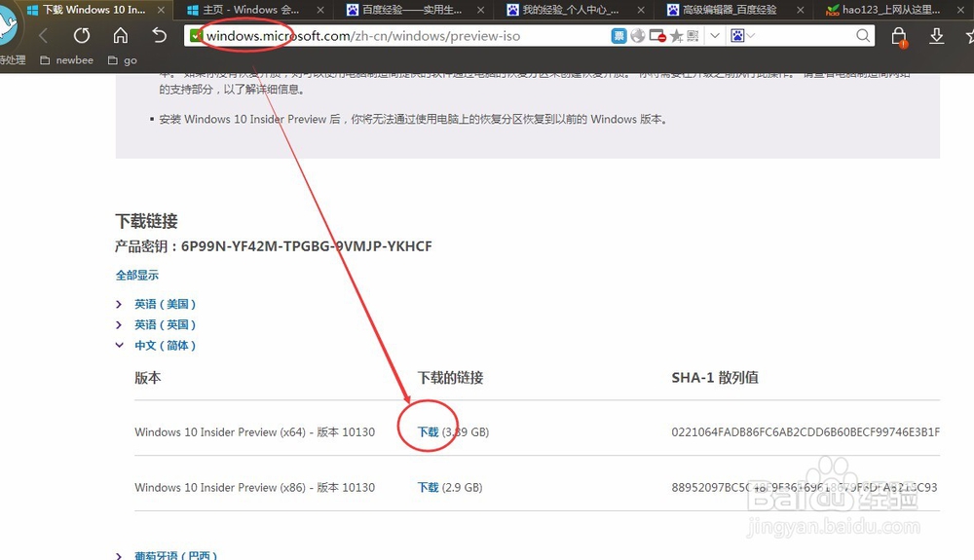Expand the 英语（英国）chevron

coord(119,324)
